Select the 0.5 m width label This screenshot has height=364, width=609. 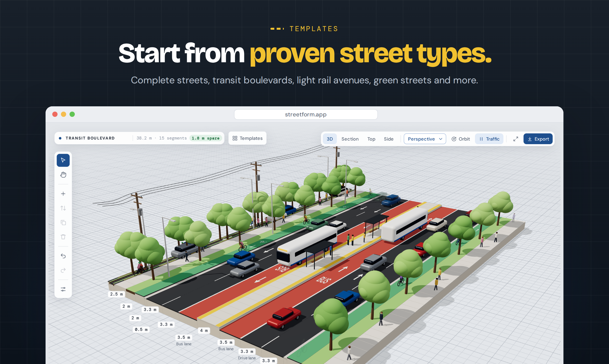click(141, 330)
